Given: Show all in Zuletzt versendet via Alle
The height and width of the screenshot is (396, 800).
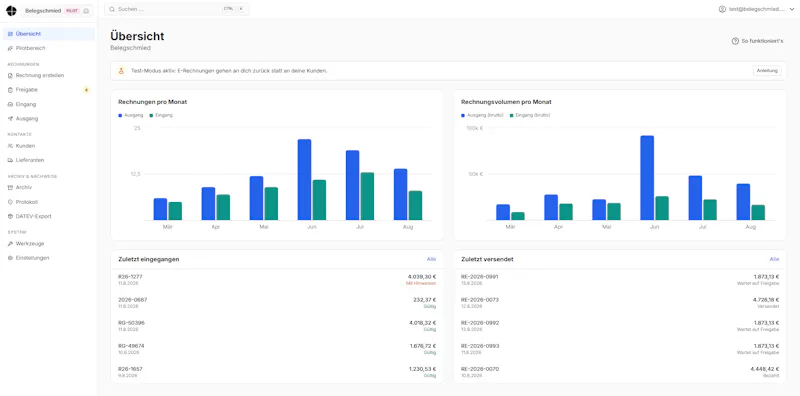Looking at the screenshot, I should click(774, 259).
